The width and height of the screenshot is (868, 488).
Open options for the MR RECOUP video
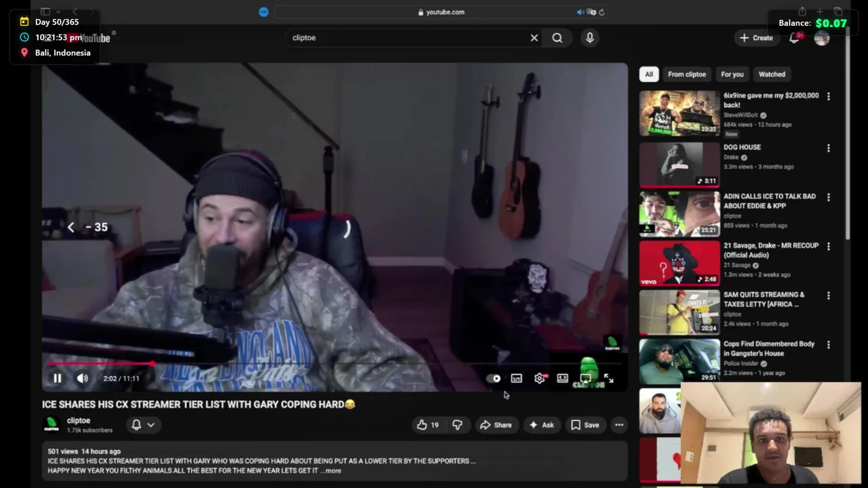pos(828,247)
